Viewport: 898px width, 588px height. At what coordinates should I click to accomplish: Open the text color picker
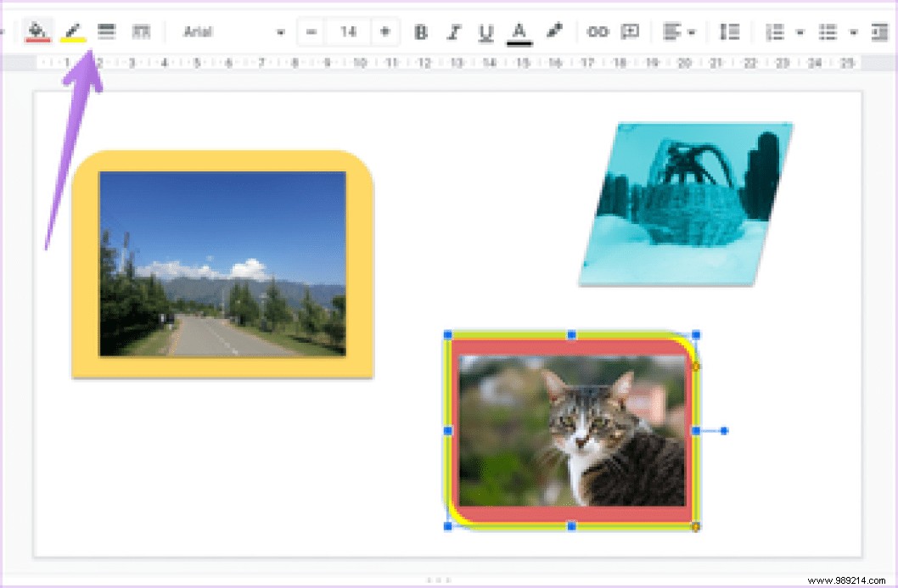pos(519,31)
